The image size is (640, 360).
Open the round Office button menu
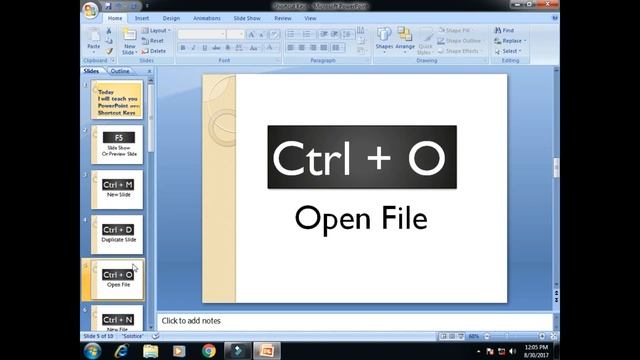pos(90,9)
